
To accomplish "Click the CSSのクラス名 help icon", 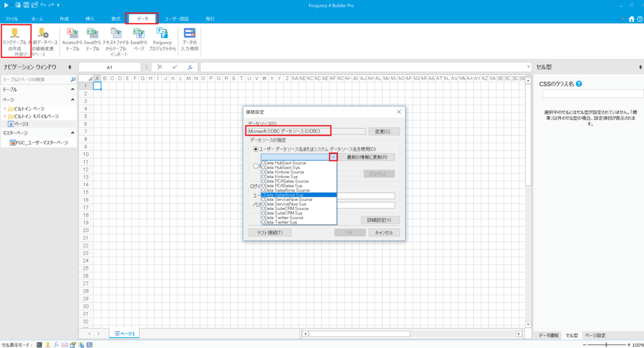I will pyautogui.click(x=579, y=84).
